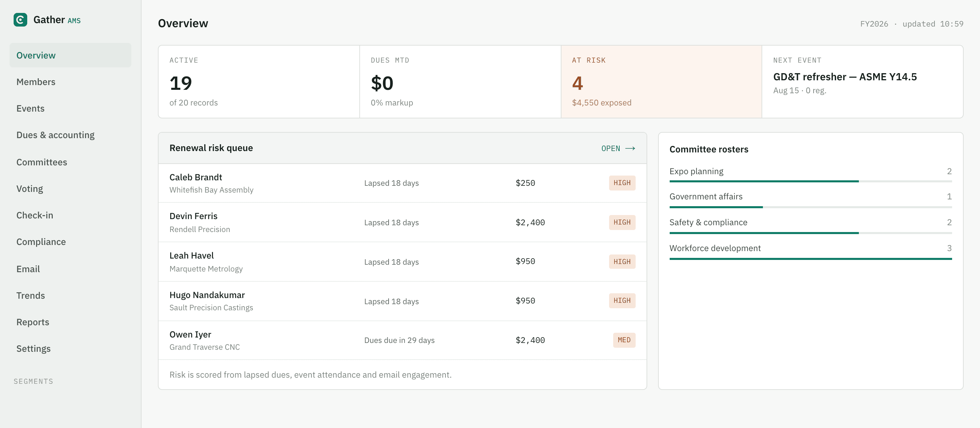980x428 pixels.
Task: Click the arrow next to OPEN
Action: pos(630,148)
